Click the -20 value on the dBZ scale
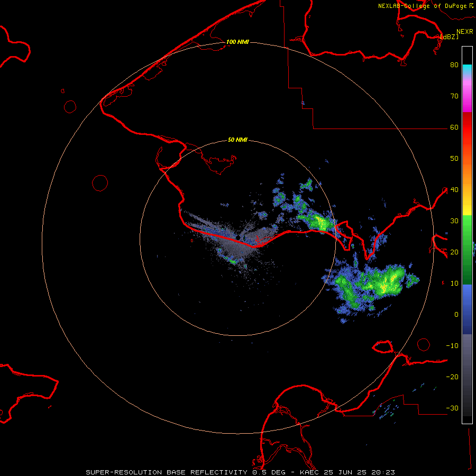Screen dimensions: 476x476 pos(452,377)
